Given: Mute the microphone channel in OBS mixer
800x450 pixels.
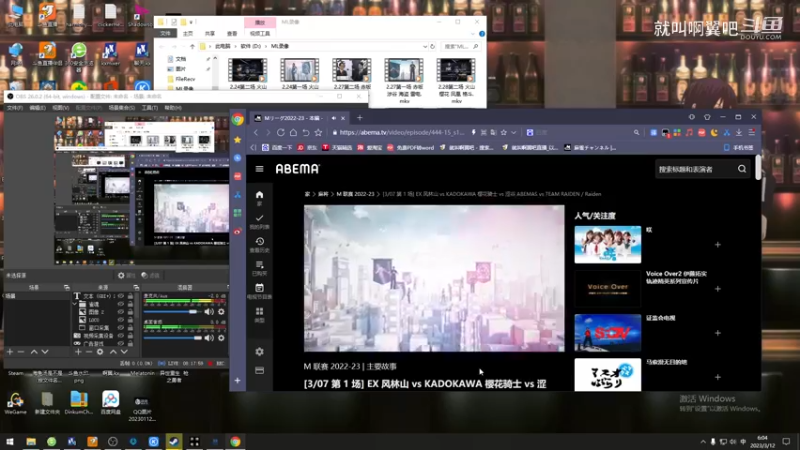Looking at the screenshot, I should 209,312.
